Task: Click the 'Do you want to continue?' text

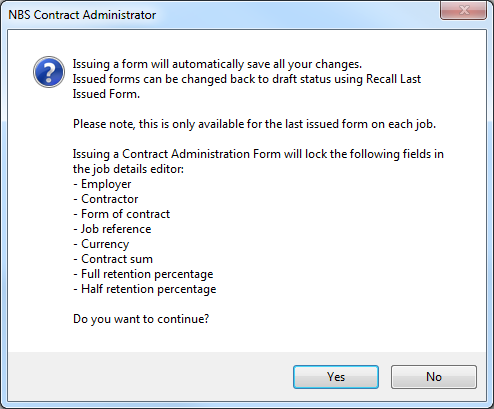Action: click(141, 319)
